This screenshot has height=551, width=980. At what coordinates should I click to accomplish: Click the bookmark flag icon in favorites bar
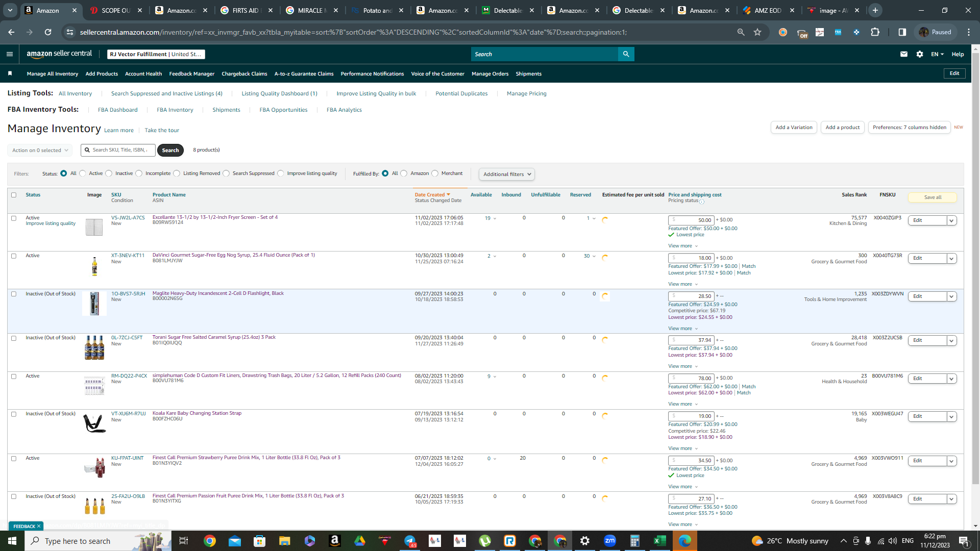tap(10, 73)
